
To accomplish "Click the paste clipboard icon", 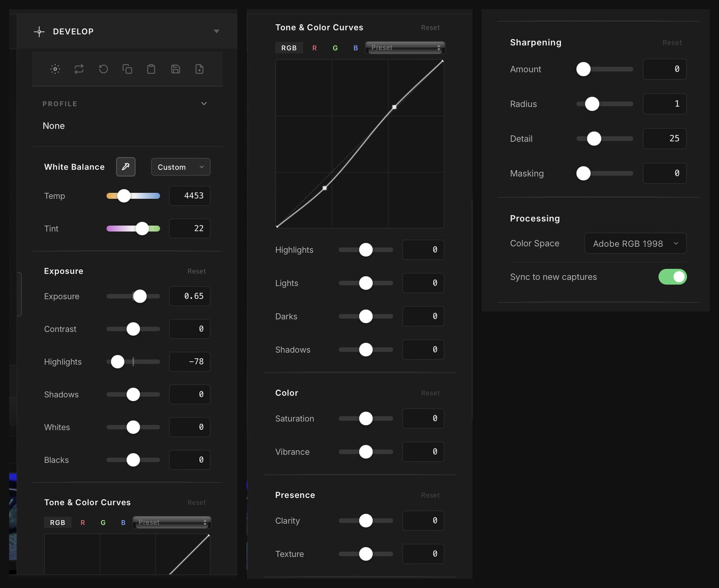I will coord(151,69).
